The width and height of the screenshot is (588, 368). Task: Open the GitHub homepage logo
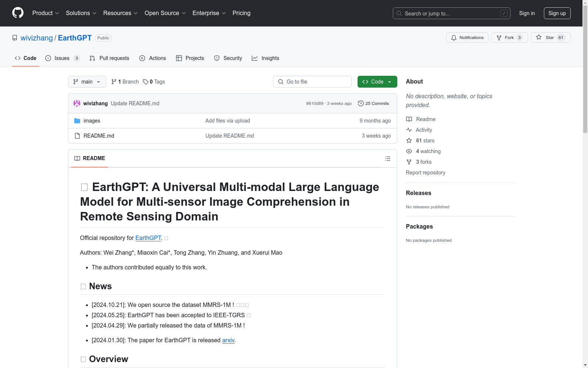[18, 13]
